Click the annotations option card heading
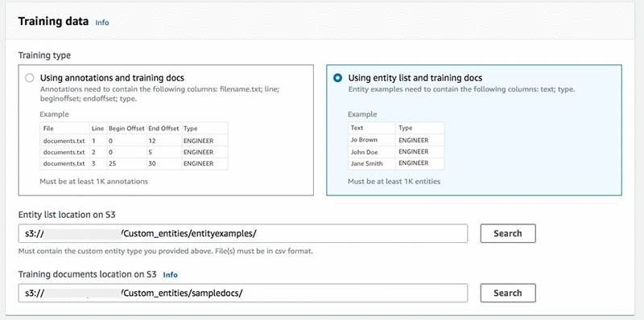 [112, 78]
